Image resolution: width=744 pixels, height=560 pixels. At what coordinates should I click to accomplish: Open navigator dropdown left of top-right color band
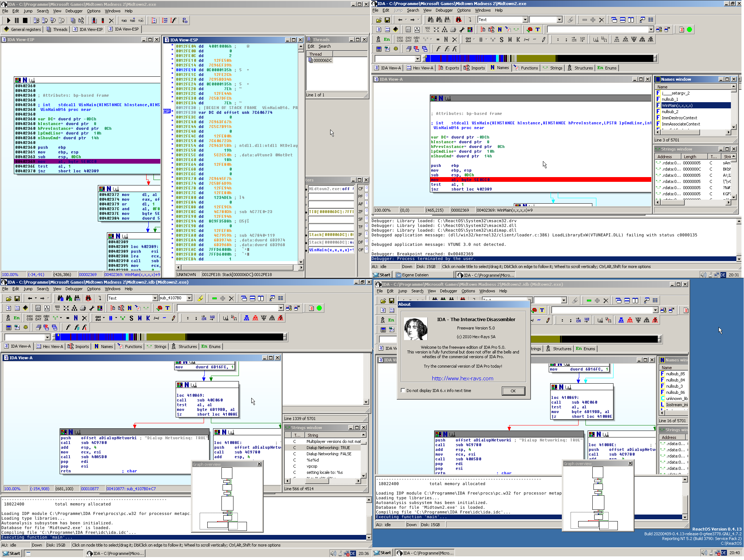point(417,59)
